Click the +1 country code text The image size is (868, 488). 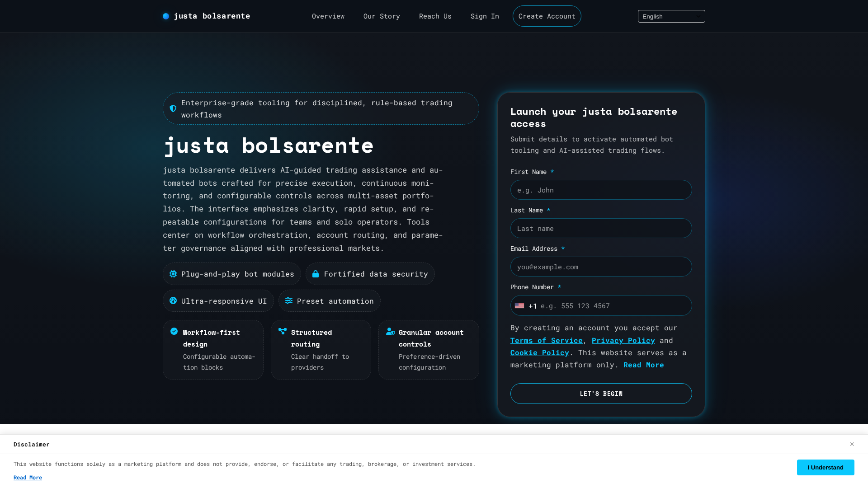point(533,306)
